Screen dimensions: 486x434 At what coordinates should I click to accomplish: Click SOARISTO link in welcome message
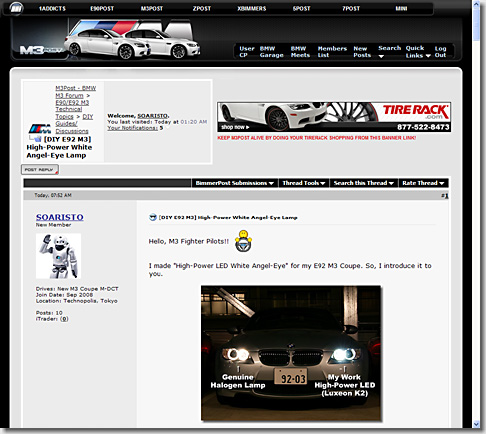[153, 116]
